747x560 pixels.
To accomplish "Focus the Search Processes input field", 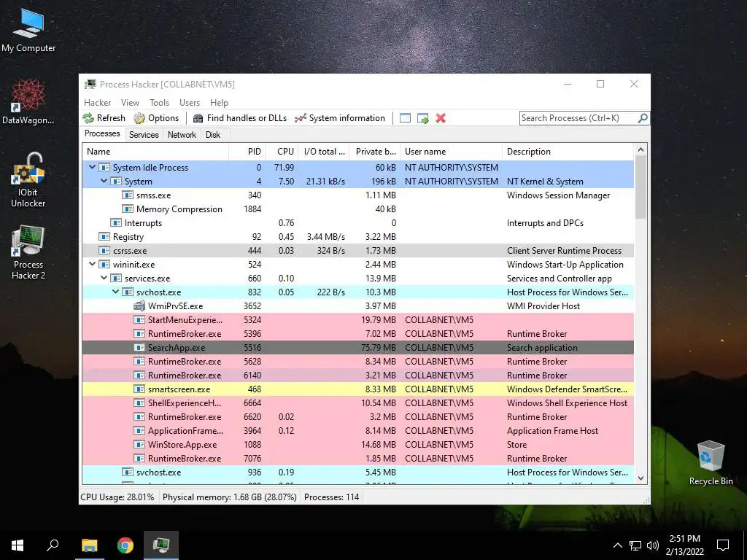I will (x=578, y=118).
